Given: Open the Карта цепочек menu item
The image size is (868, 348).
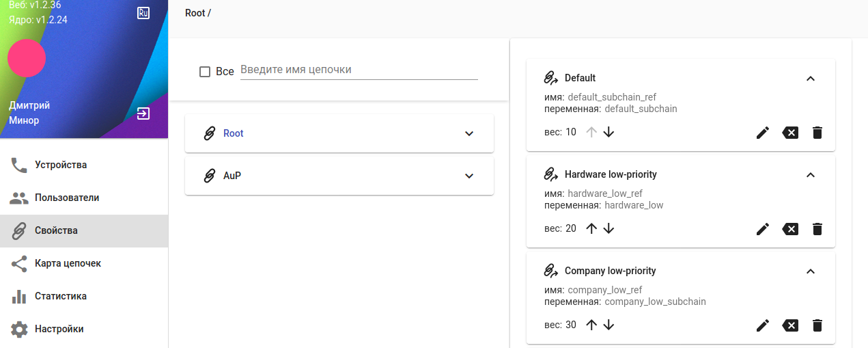Looking at the screenshot, I should [68, 263].
